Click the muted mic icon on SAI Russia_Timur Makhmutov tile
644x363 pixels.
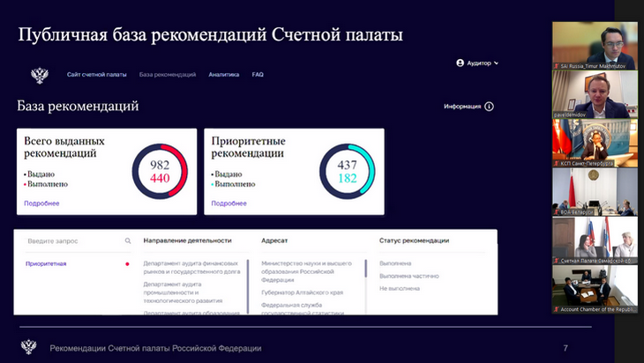click(557, 65)
